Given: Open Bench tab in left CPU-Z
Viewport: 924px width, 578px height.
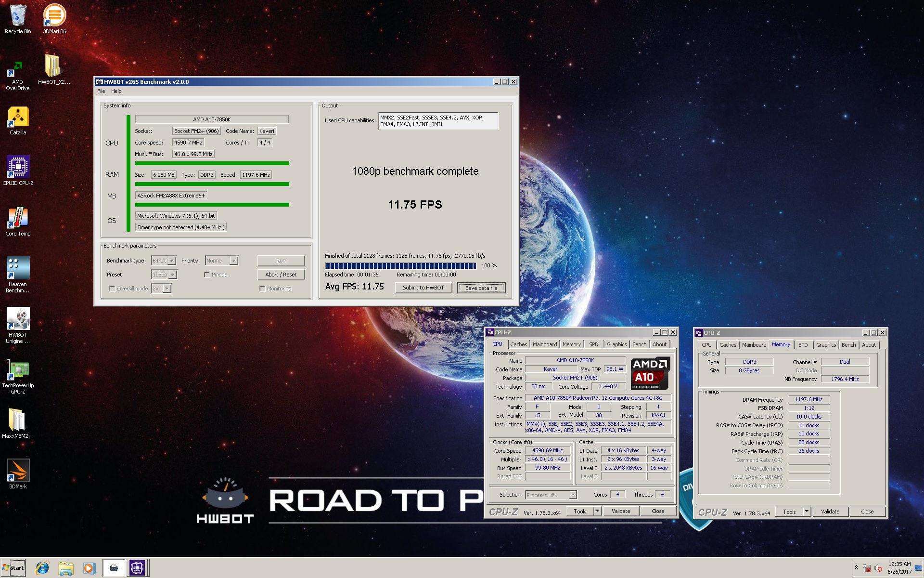Looking at the screenshot, I should [x=639, y=344].
